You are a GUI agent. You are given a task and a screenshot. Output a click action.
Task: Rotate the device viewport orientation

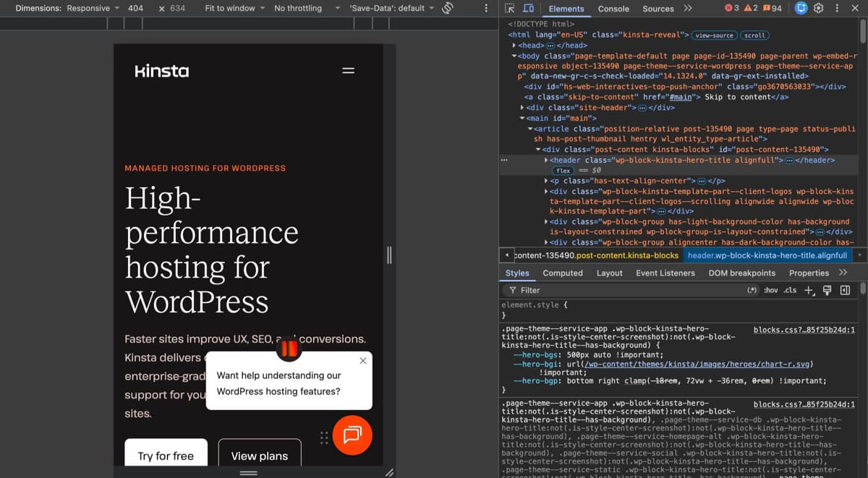448,9
